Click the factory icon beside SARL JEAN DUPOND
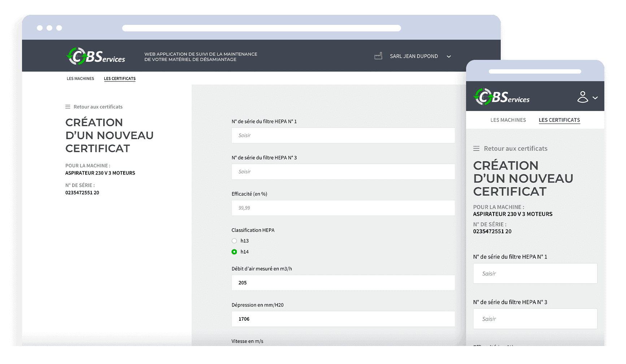626x364 pixels. 378,56
